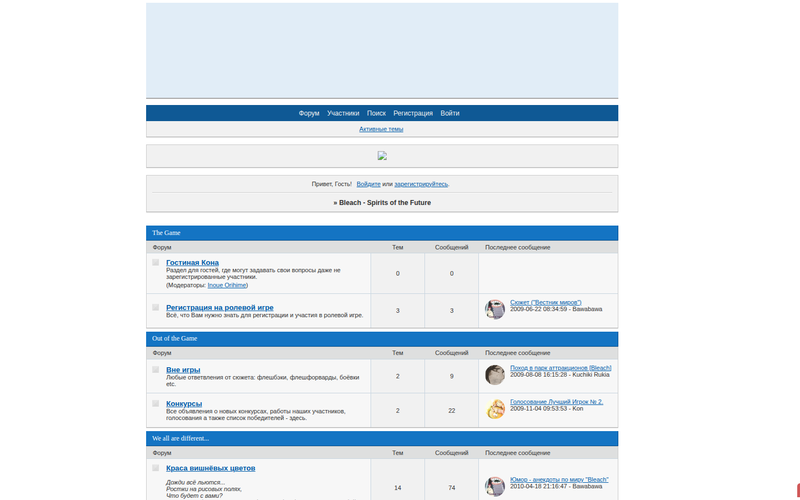
Task: Click the forum status icon beside Гостиная Кона
Action: coord(156,263)
